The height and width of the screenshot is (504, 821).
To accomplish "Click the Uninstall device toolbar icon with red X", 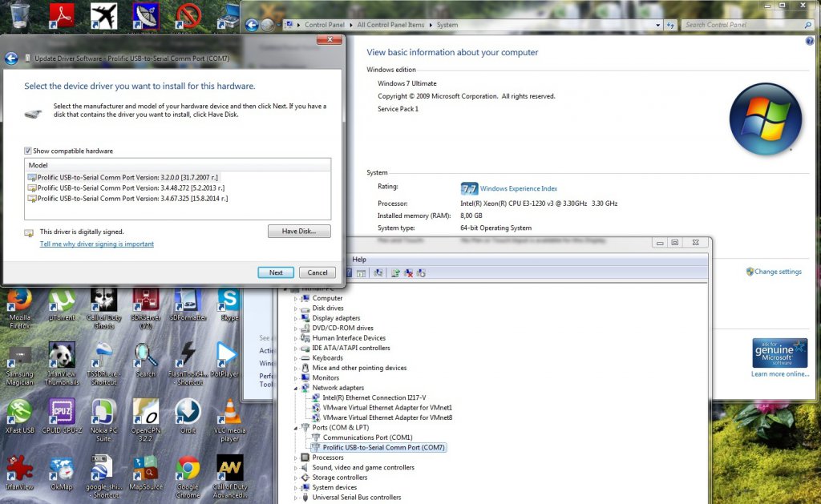I will [x=409, y=273].
